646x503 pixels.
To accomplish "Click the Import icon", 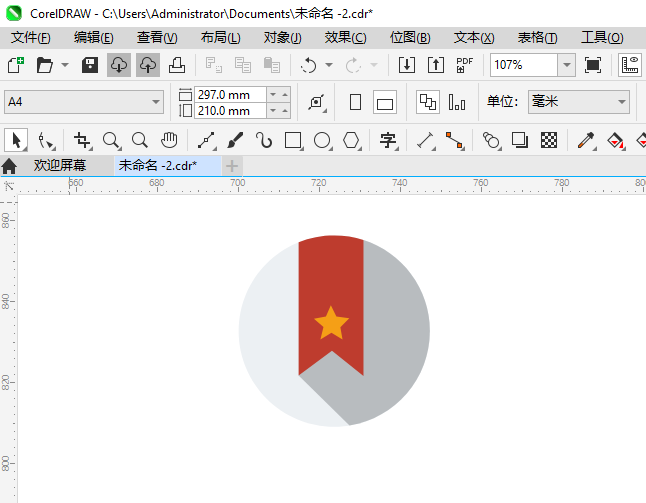I will (407, 65).
